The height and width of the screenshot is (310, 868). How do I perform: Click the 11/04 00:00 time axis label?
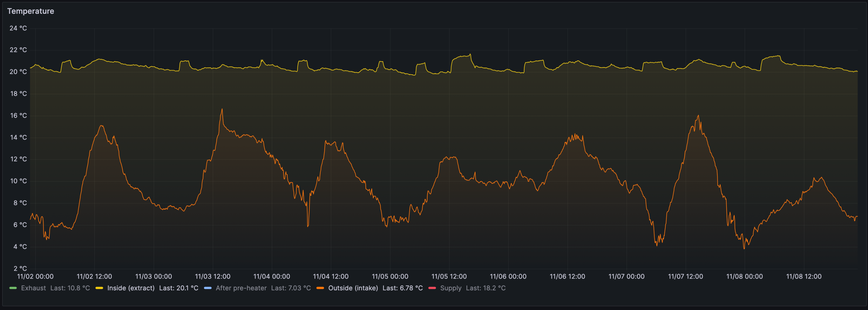coord(272,277)
